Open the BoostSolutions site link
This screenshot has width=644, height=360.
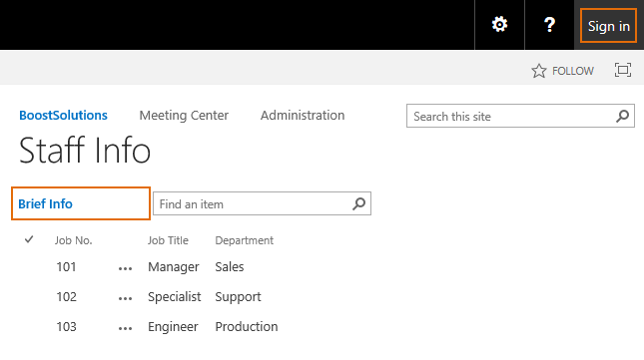tap(63, 116)
